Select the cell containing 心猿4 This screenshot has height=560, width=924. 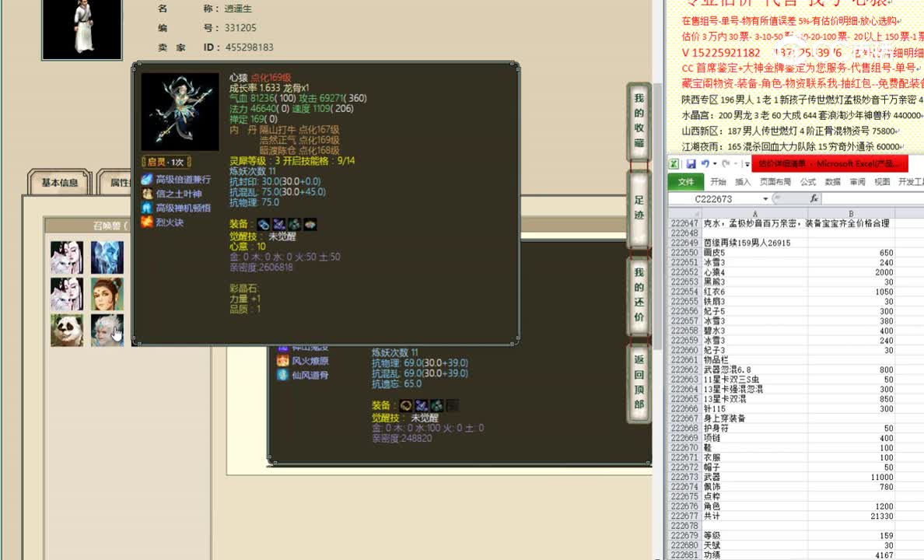(x=755, y=271)
